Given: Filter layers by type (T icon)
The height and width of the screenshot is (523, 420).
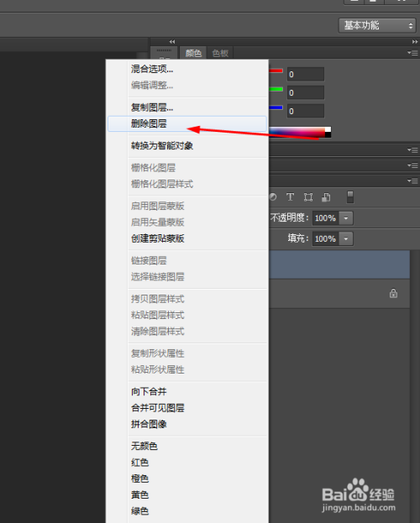Looking at the screenshot, I should [290, 197].
